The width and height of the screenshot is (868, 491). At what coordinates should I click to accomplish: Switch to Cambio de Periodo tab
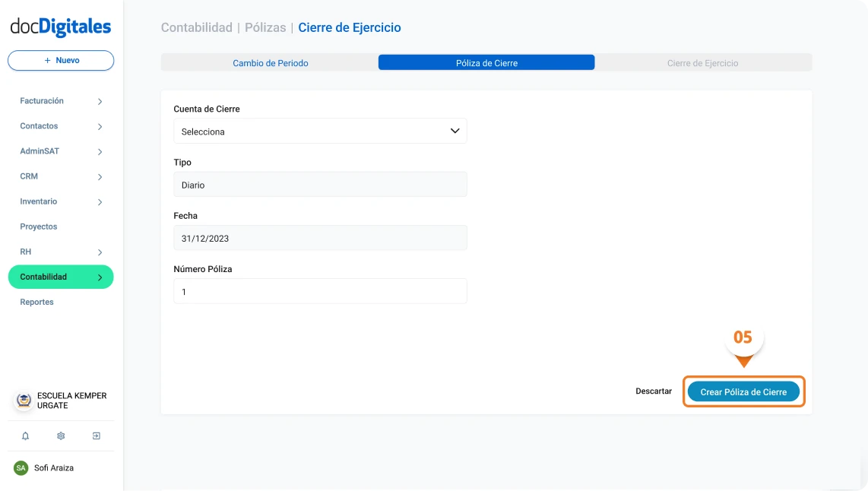(270, 63)
